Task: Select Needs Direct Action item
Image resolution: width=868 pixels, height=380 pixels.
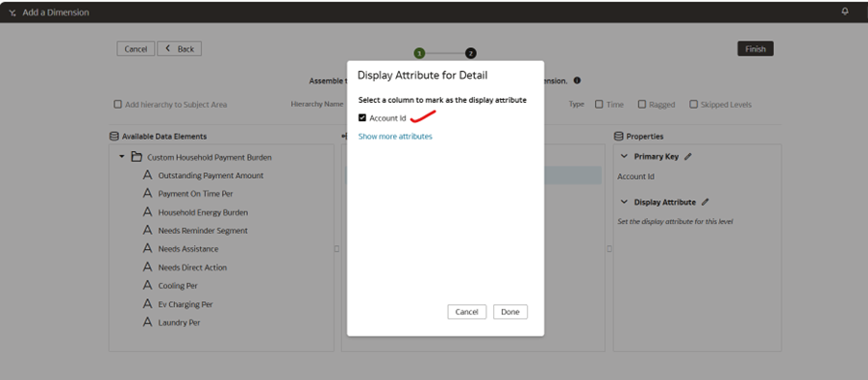Action: tap(192, 267)
